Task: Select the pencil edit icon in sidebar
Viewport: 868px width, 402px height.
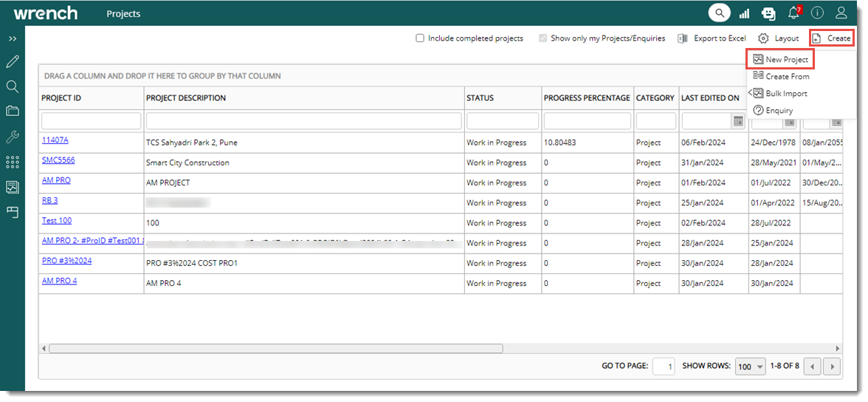Action: pyautogui.click(x=12, y=61)
